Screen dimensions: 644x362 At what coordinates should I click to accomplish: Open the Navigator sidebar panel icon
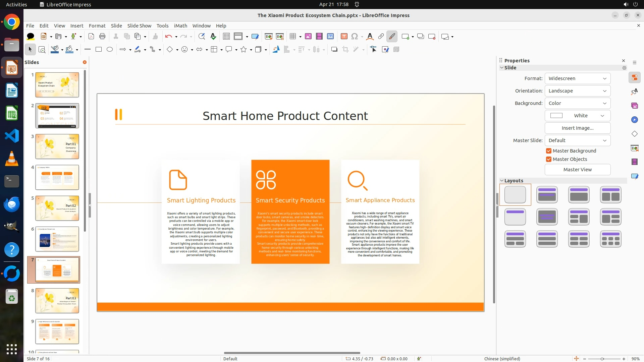point(634,120)
